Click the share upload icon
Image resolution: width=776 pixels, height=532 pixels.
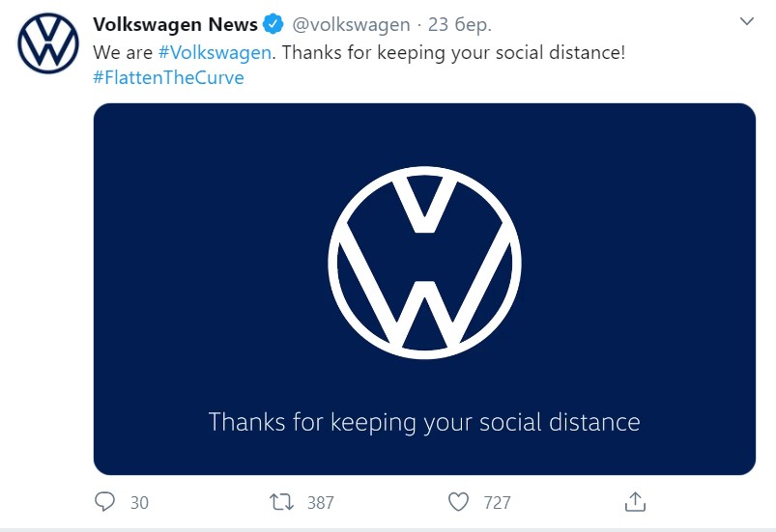635,501
